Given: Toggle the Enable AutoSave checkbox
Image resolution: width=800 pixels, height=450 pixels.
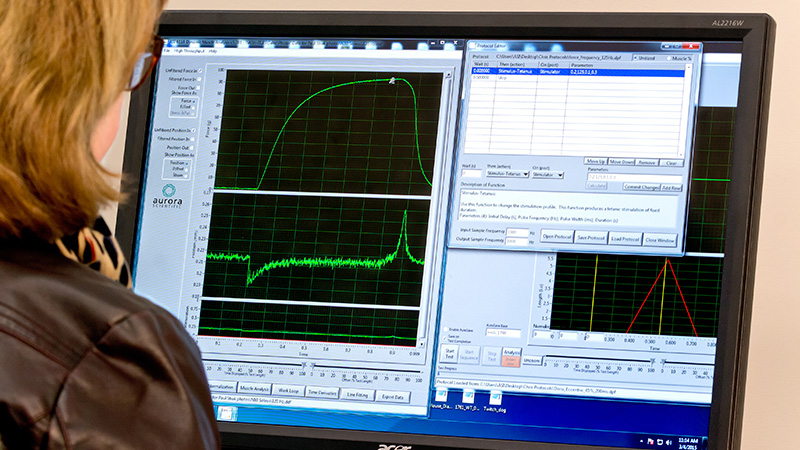Looking at the screenshot, I should 445,330.
